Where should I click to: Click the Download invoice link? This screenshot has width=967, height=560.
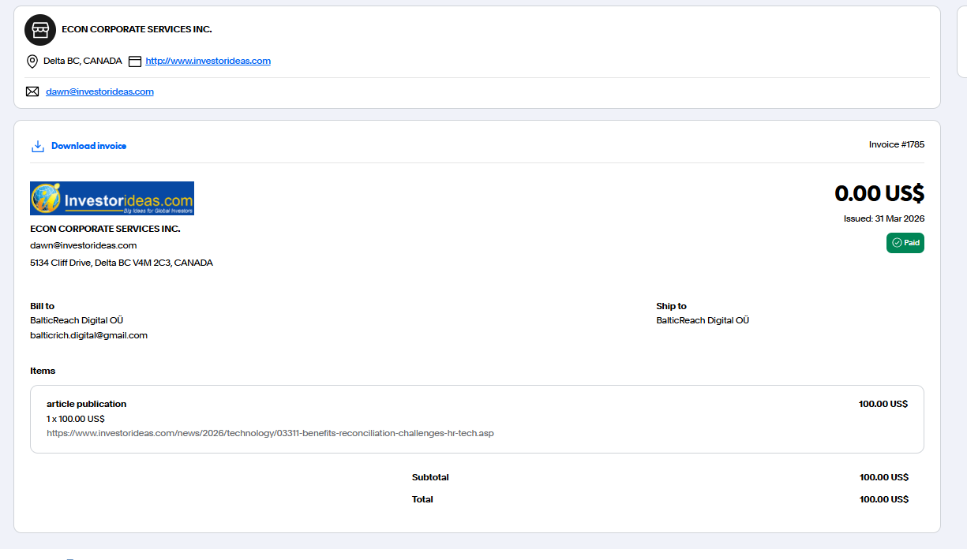tap(88, 146)
